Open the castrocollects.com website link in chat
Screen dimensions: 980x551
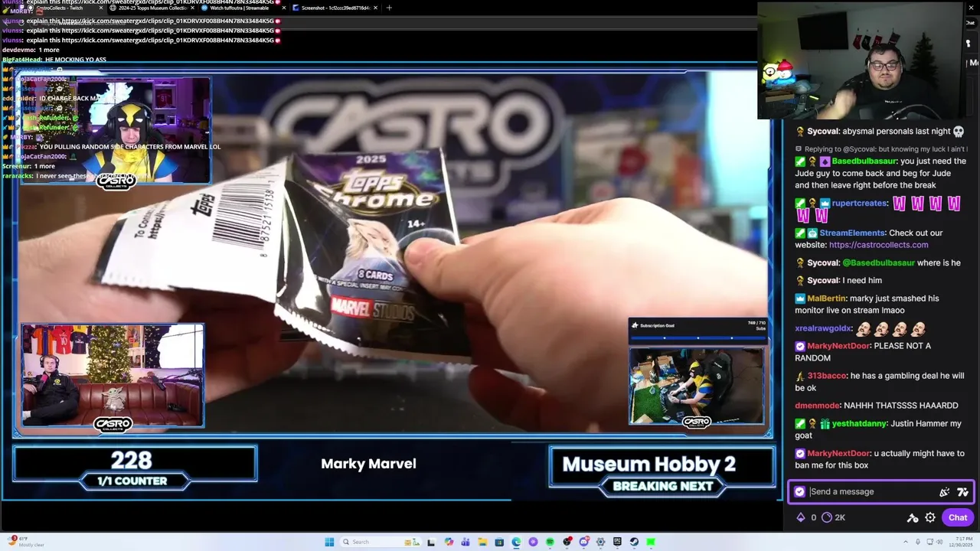tap(878, 245)
